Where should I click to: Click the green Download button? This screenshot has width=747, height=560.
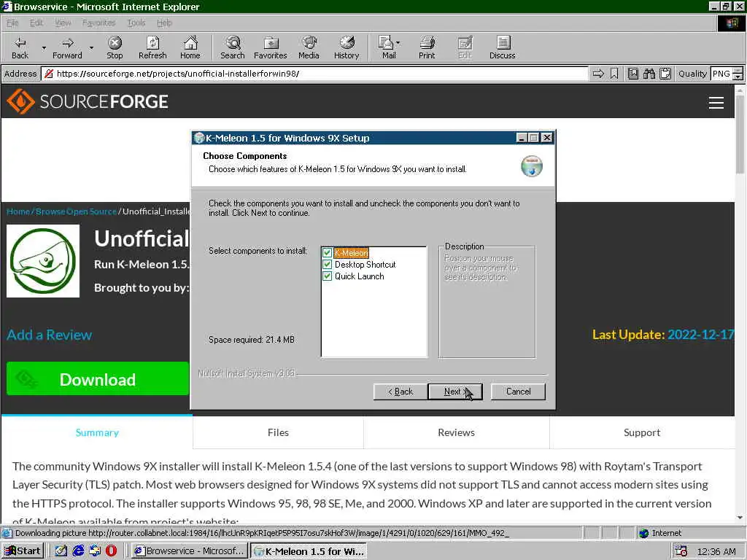98,378
